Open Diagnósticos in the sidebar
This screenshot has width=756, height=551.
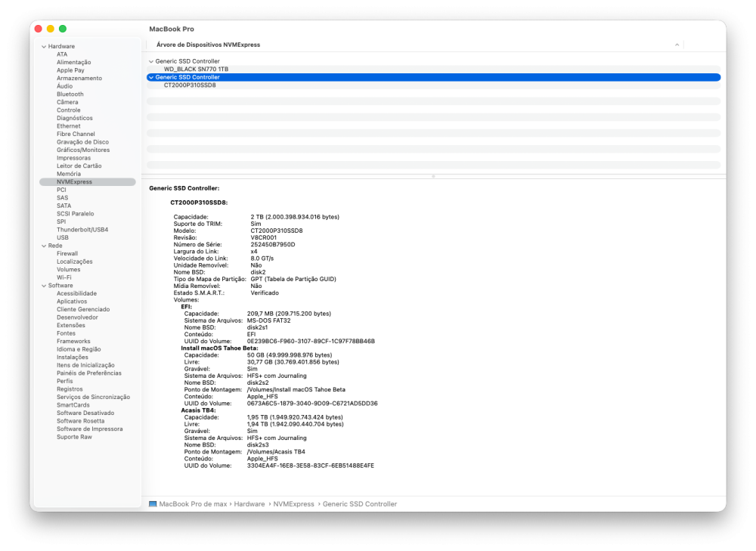74,118
